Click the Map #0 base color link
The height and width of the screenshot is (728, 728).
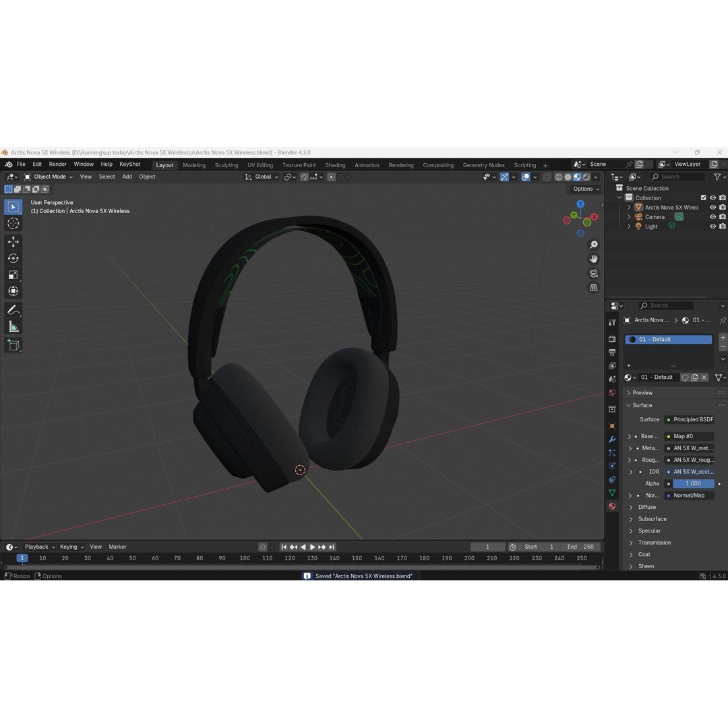coord(689,436)
